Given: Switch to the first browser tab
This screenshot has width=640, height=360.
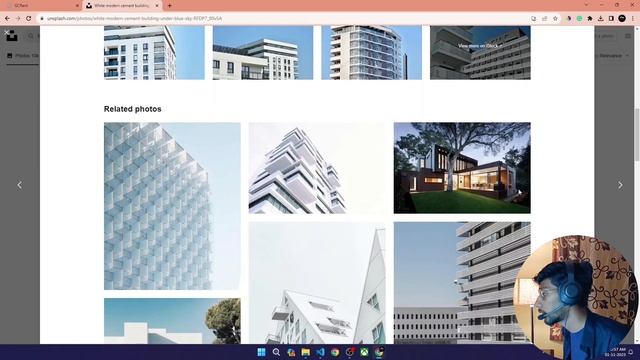Looking at the screenshot, I should pyautogui.click(x=43, y=6).
